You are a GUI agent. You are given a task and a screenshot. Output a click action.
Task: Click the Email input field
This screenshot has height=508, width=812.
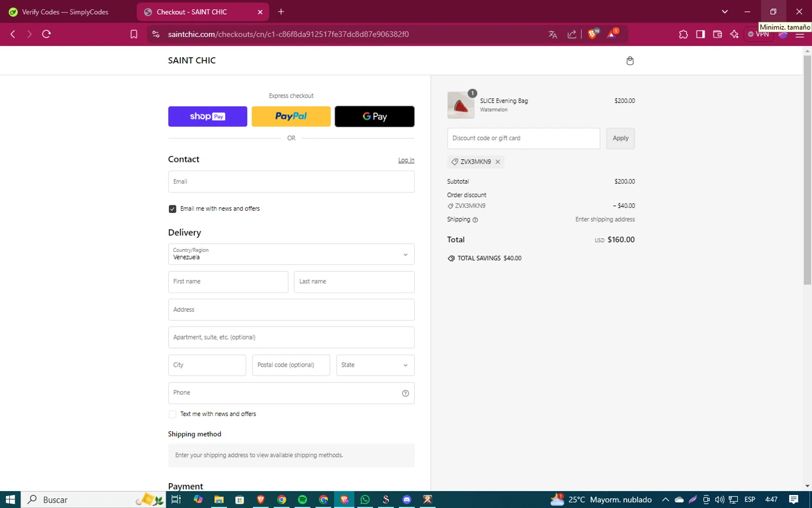click(291, 182)
